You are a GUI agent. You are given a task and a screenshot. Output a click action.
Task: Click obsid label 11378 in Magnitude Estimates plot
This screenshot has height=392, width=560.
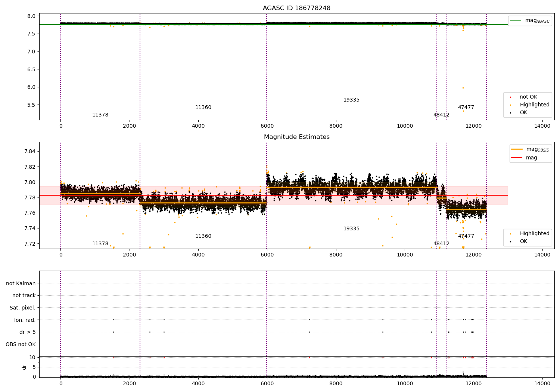click(100, 244)
